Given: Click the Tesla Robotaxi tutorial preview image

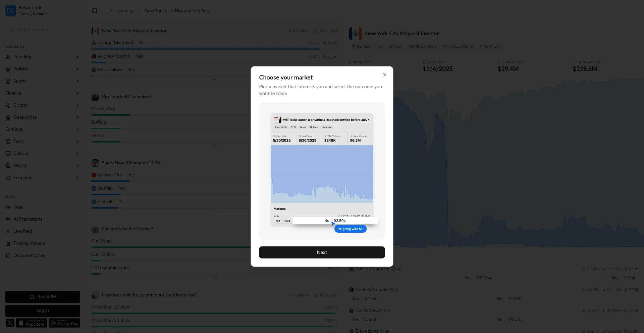Looking at the screenshot, I should coord(322,171).
